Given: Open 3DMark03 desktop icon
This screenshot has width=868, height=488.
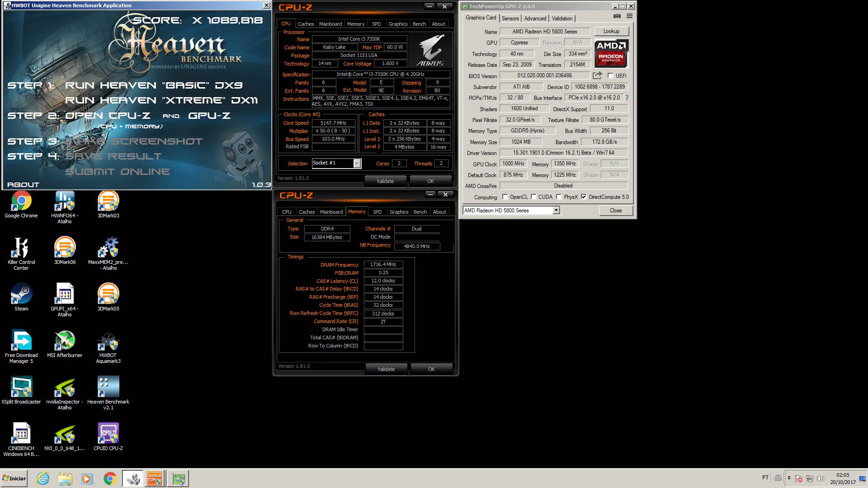Looking at the screenshot, I should tap(108, 205).
